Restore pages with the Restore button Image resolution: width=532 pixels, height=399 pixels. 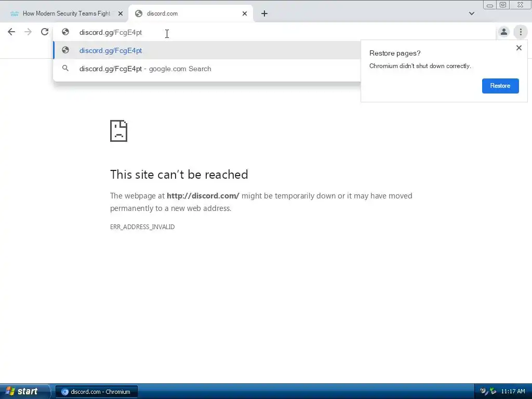pos(500,86)
